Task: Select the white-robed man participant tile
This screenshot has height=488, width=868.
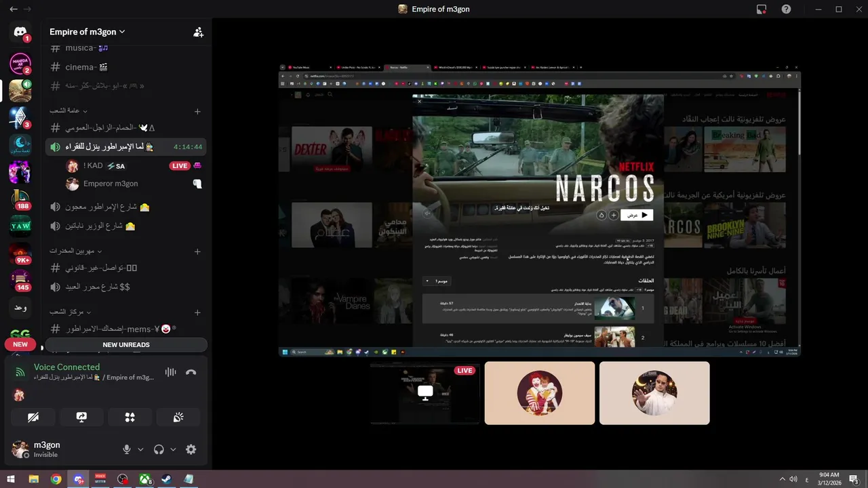Action: tap(654, 393)
